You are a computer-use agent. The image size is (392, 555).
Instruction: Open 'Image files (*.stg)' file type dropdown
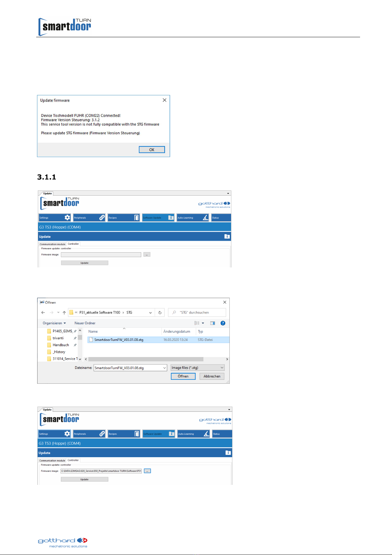(x=197, y=368)
